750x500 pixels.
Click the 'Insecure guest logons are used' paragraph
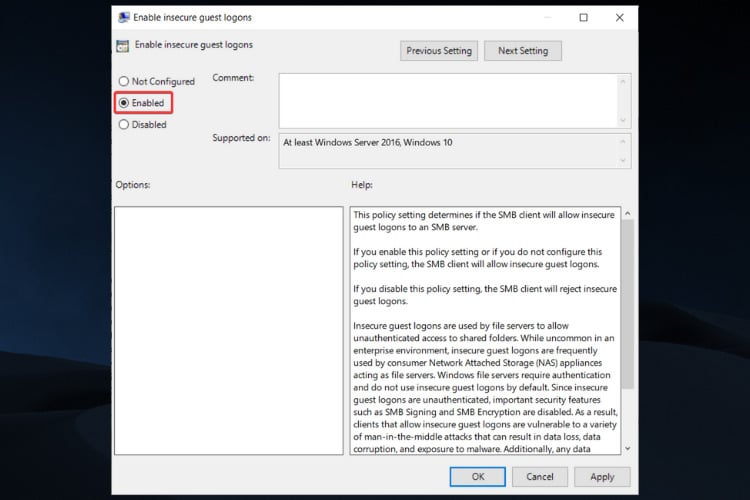[485, 387]
